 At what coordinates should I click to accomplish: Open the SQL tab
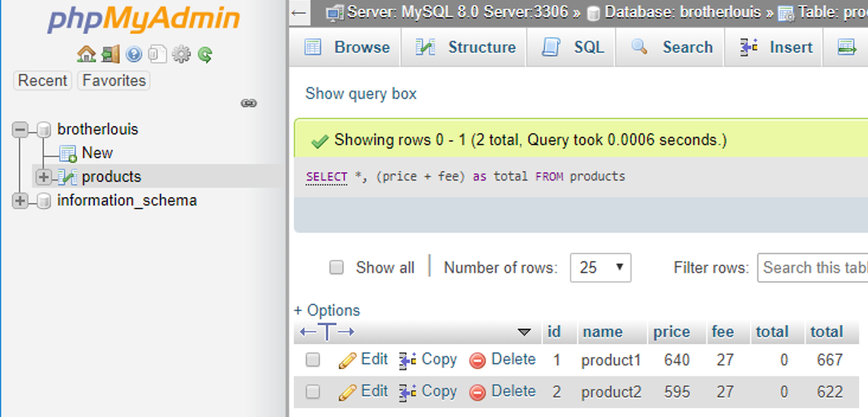coord(573,47)
